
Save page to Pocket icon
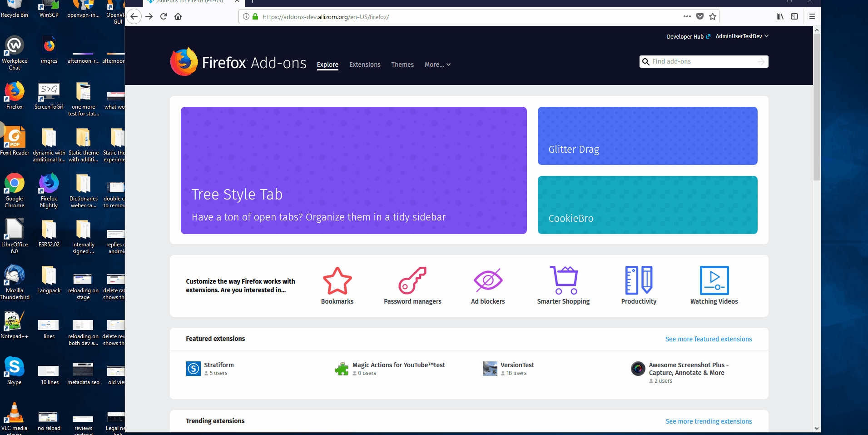pos(700,16)
